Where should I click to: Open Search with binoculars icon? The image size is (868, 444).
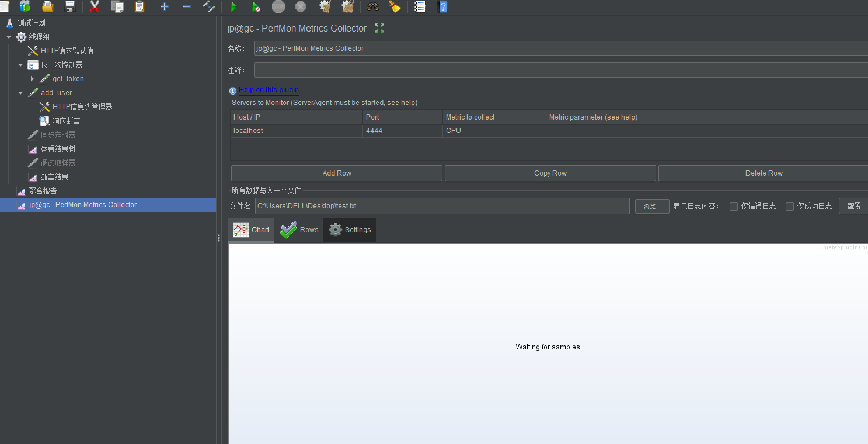click(x=373, y=6)
